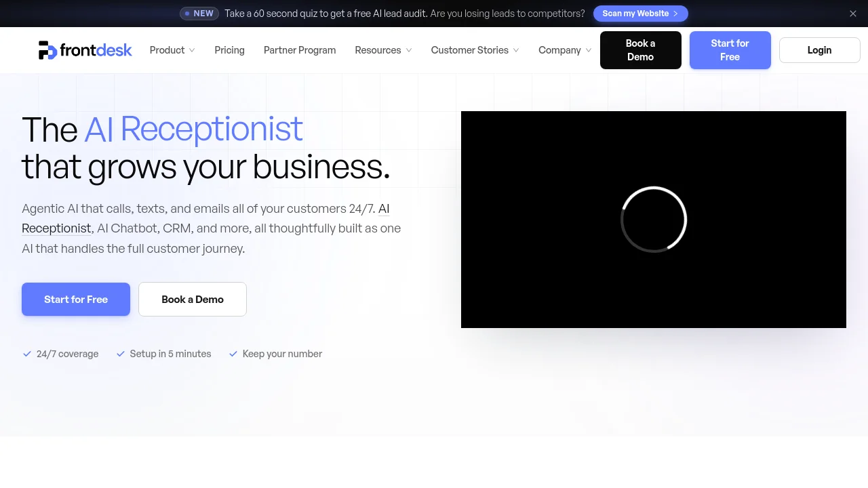Viewport: 868px width, 488px height.
Task: Click the 24/7 coverage text
Action: (x=67, y=354)
